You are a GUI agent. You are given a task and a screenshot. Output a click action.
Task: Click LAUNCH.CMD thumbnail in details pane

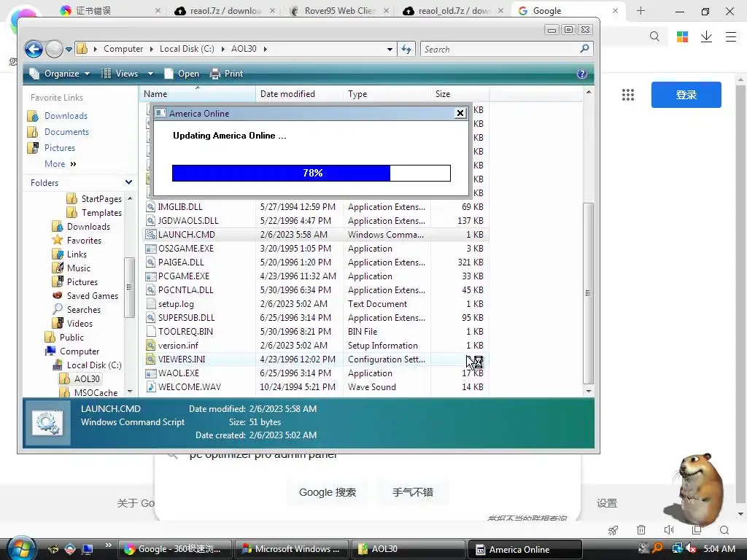[x=47, y=422]
